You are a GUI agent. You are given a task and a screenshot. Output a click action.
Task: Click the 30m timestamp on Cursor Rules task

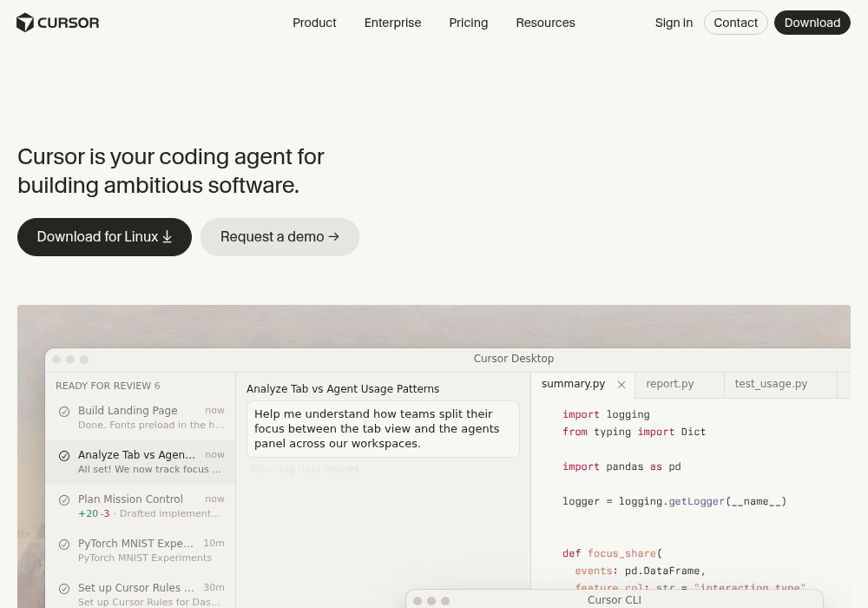coord(214,587)
